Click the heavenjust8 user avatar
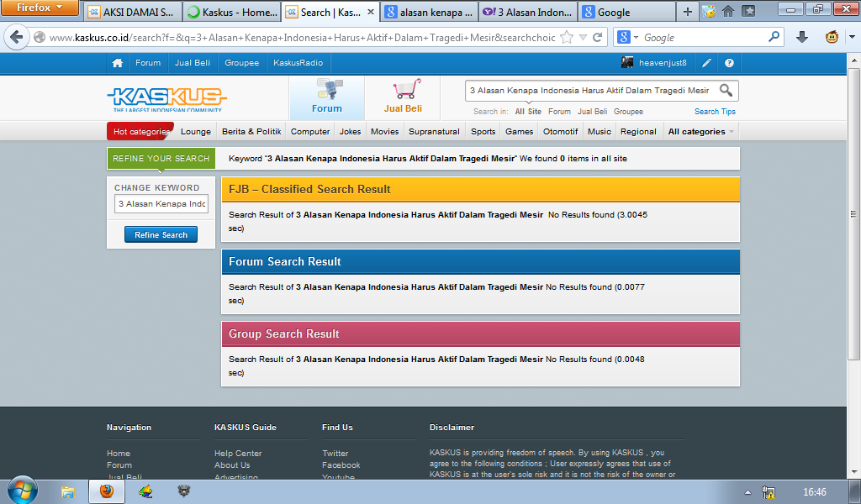This screenshot has height=504, width=861. 627,62
